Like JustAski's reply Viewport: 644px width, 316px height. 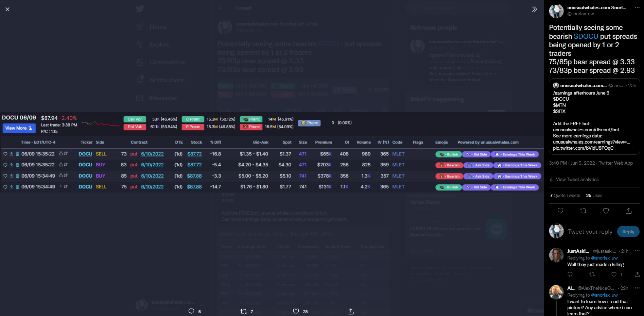click(614, 275)
